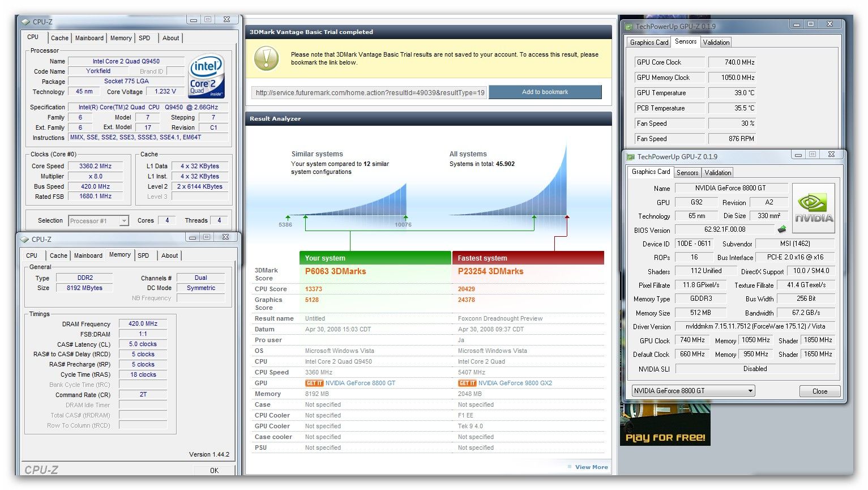868x490 pixels.
Task: Click the Subvendor MSI (1462) field
Action: click(795, 244)
